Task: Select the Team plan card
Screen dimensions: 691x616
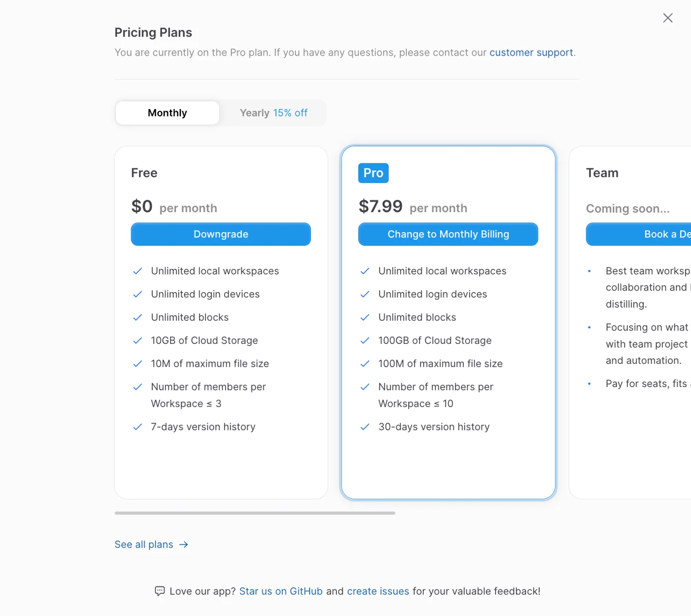Action: [x=630, y=322]
